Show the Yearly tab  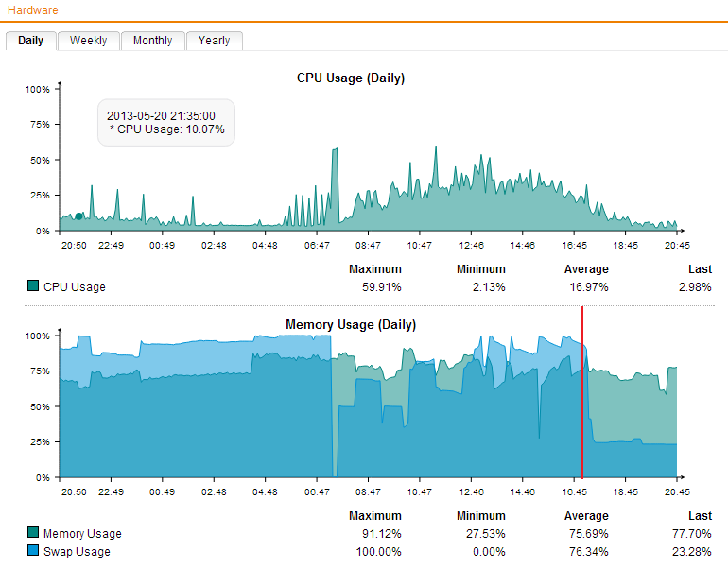214,41
